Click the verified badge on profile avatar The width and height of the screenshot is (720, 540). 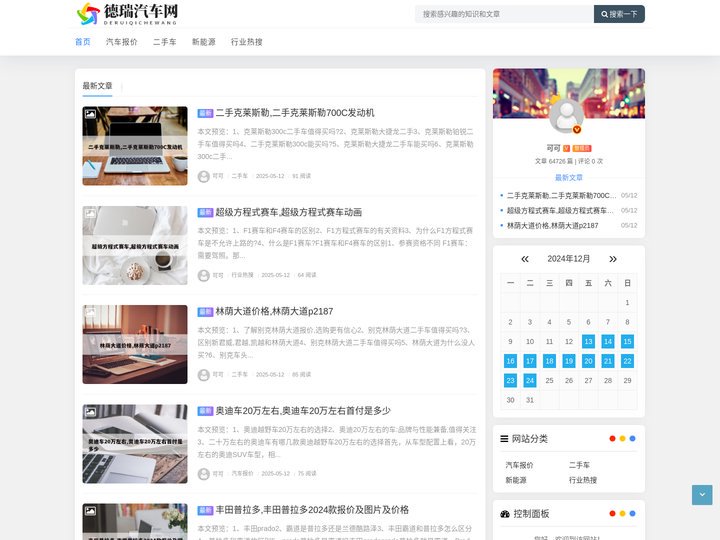pyautogui.click(x=577, y=129)
